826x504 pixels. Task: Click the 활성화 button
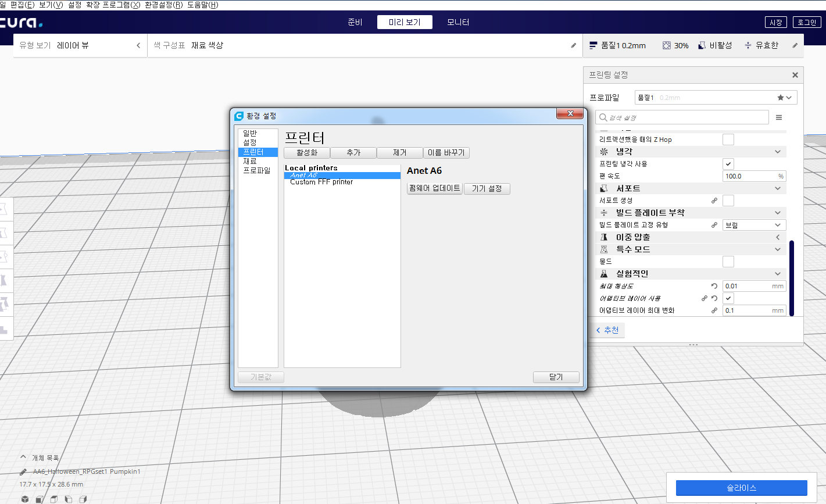pyautogui.click(x=307, y=153)
